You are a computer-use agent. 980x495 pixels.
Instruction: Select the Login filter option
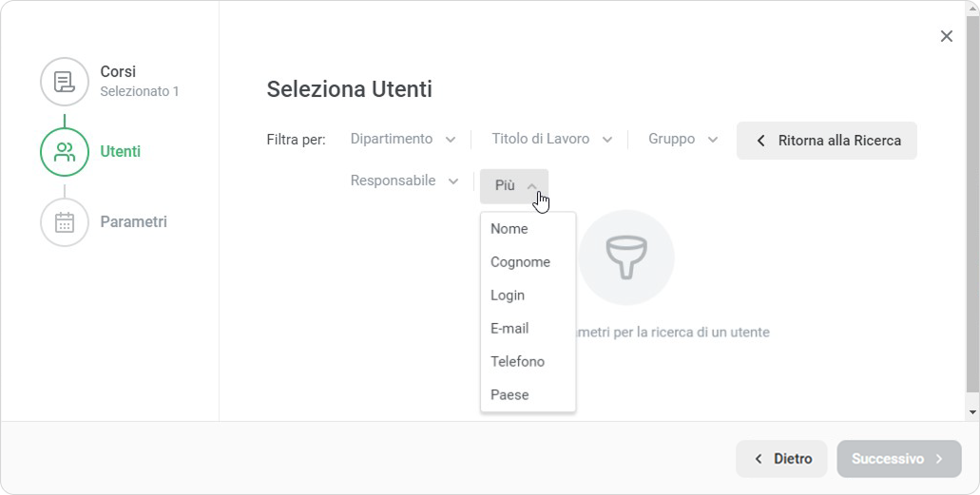point(508,295)
